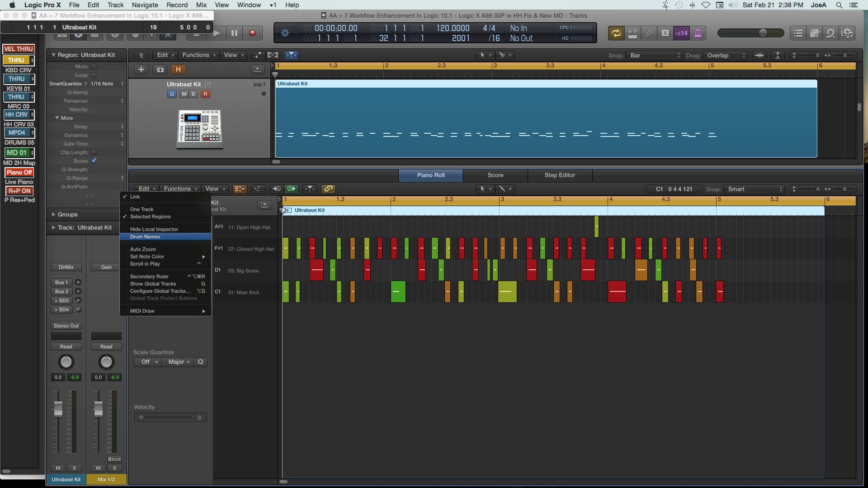Image resolution: width=868 pixels, height=488 pixels.
Task: Select Hide Local Inspector menu item
Action: tap(165, 229)
